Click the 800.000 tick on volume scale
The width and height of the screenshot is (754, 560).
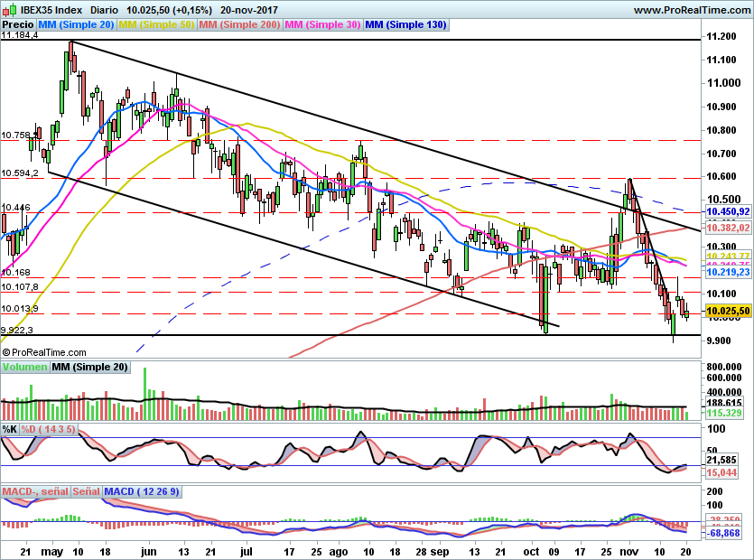[723, 367]
